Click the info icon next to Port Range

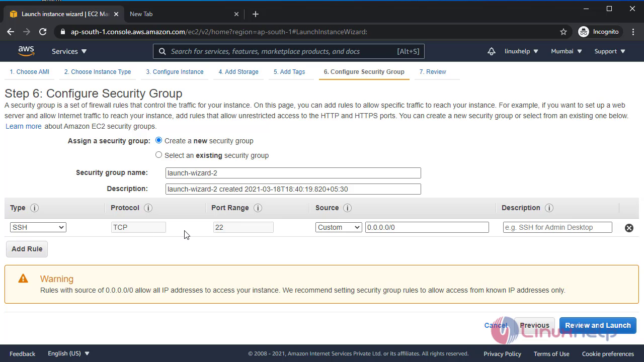[258, 208]
